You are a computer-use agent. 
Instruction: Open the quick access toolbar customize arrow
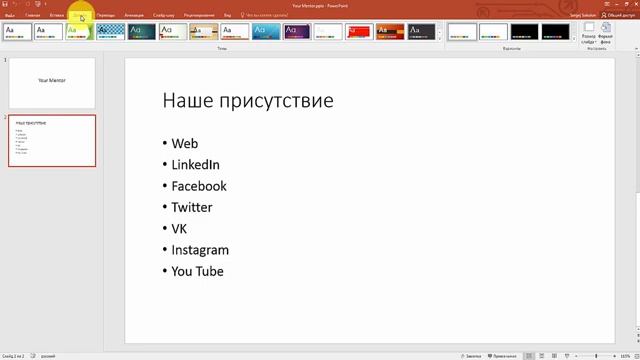coord(46,4)
